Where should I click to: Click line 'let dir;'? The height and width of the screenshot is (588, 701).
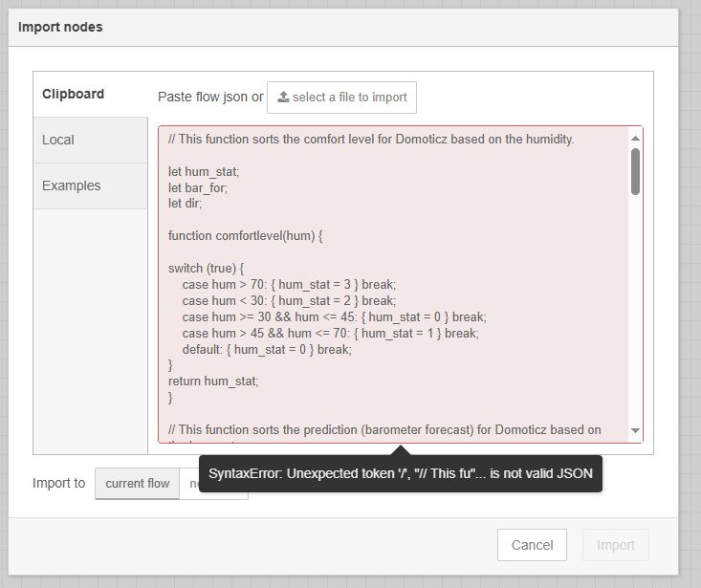(186, 204)
